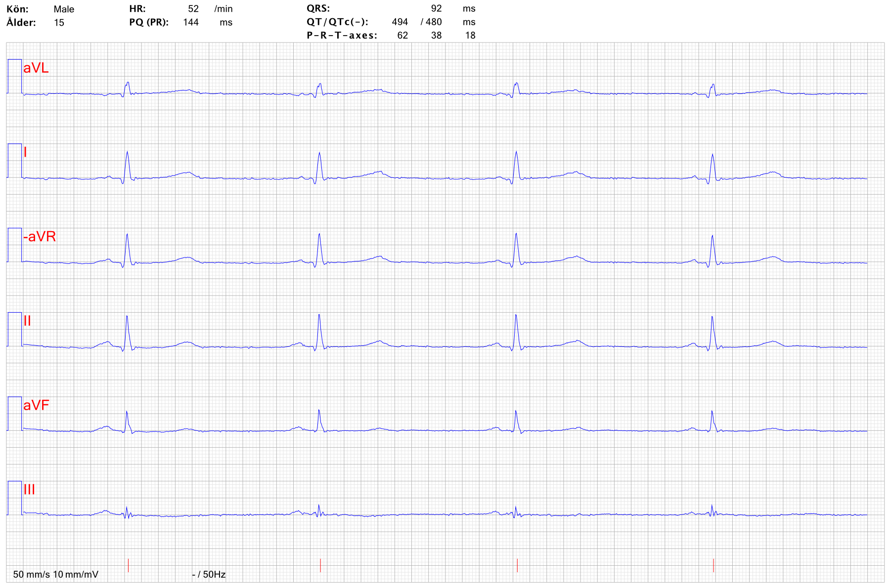Screen dimensions: 890x588
Task: Click the aVL lead label
Action: pos(36,68)
